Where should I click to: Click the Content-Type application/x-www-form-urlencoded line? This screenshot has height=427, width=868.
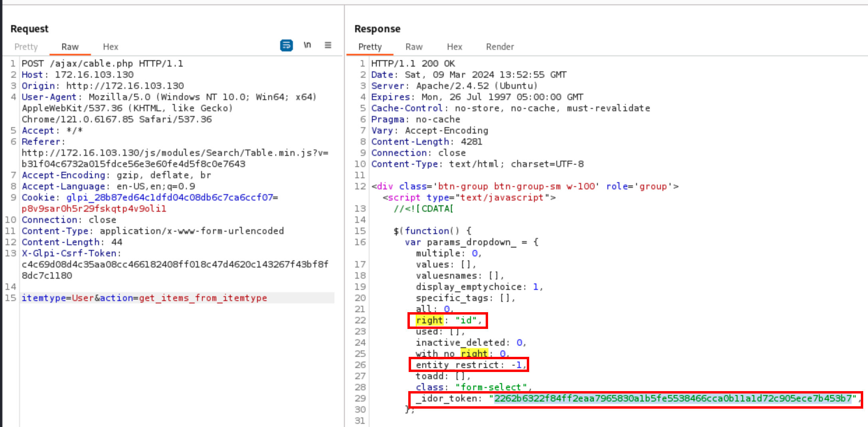[152, 231]
